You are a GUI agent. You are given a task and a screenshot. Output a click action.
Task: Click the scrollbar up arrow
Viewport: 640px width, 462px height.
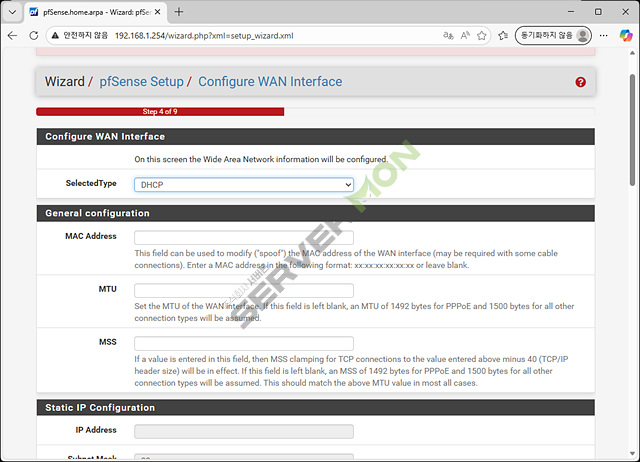(x=632, y=53)
